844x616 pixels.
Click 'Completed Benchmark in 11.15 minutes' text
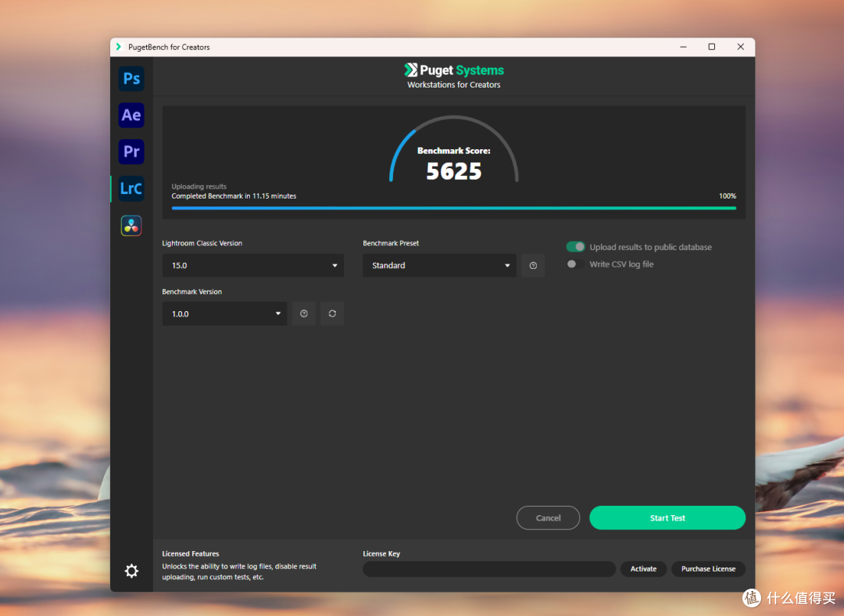click(234, 196)
